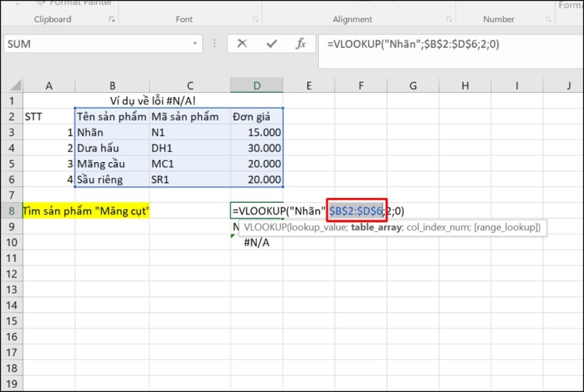This screenshot has height=392, width=584.
Task: Select the "Đơn giá" header cell
Action: pos(257,117)
